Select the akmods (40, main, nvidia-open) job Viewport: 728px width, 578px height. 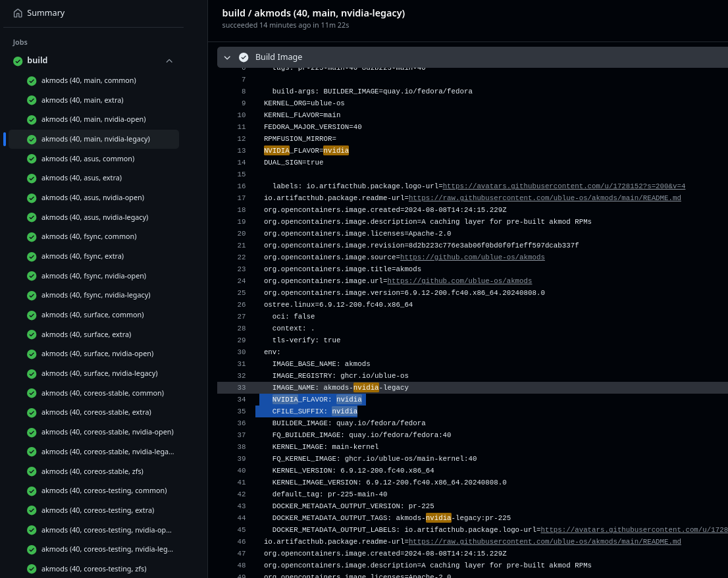coord(93,119)
